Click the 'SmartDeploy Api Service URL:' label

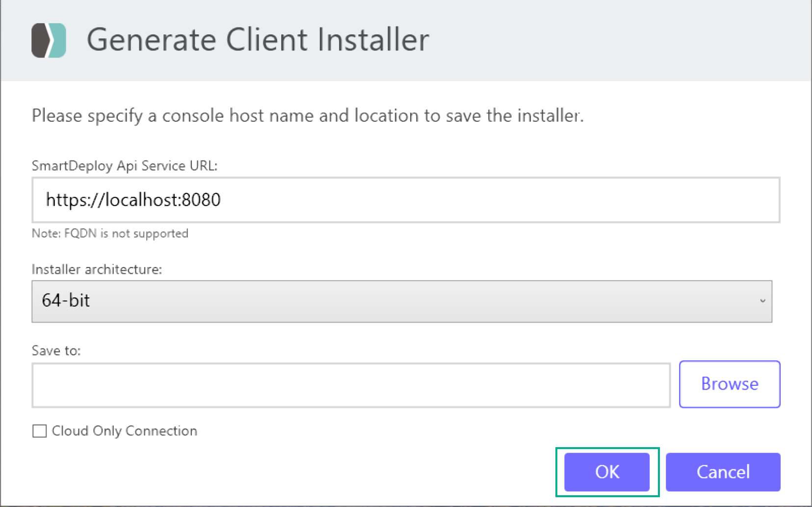[x=125, y=166]
